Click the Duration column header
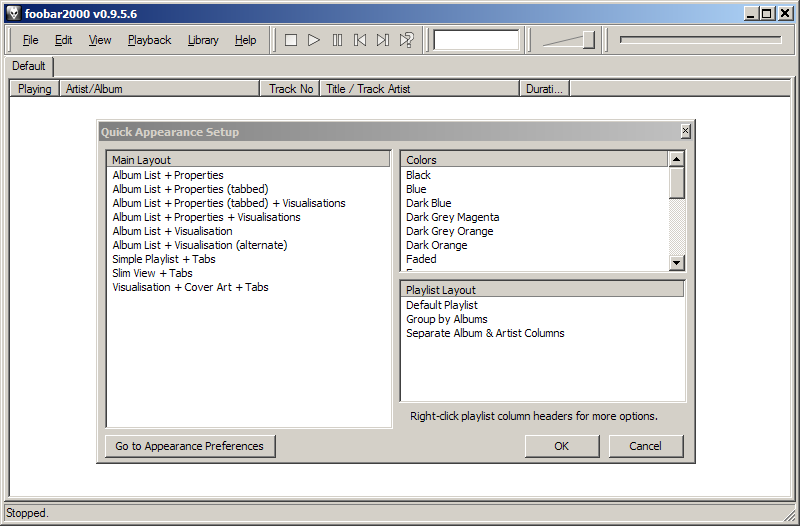This screenshot has width=800, height=526. (x=544, y=89)
